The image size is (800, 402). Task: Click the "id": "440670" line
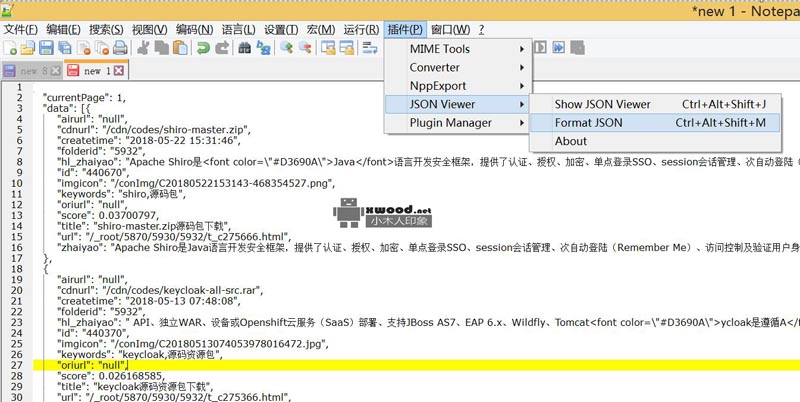point(94,172)
